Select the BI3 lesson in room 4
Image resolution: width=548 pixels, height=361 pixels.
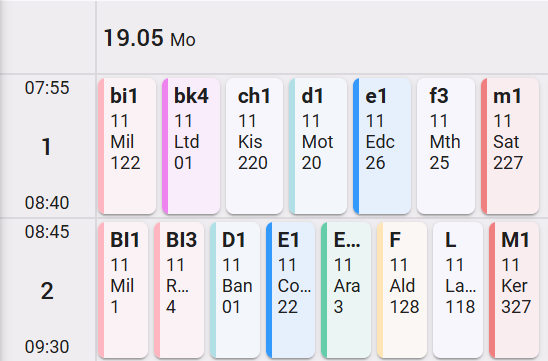click(x=179, y=290)
